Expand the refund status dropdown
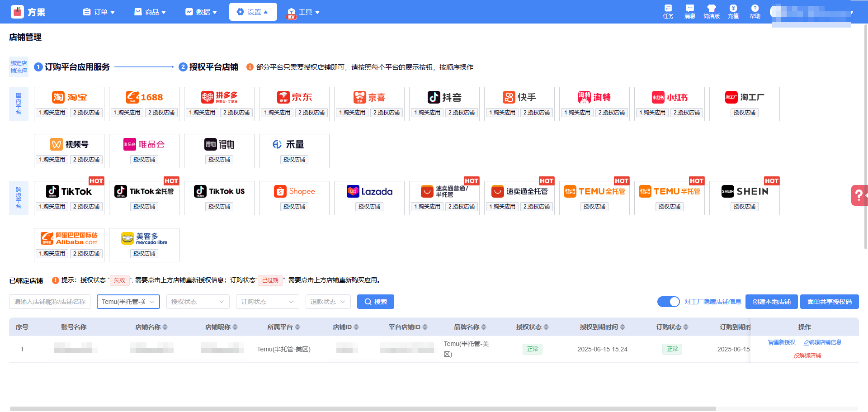The image size is (868, 412). coord(328,302)
